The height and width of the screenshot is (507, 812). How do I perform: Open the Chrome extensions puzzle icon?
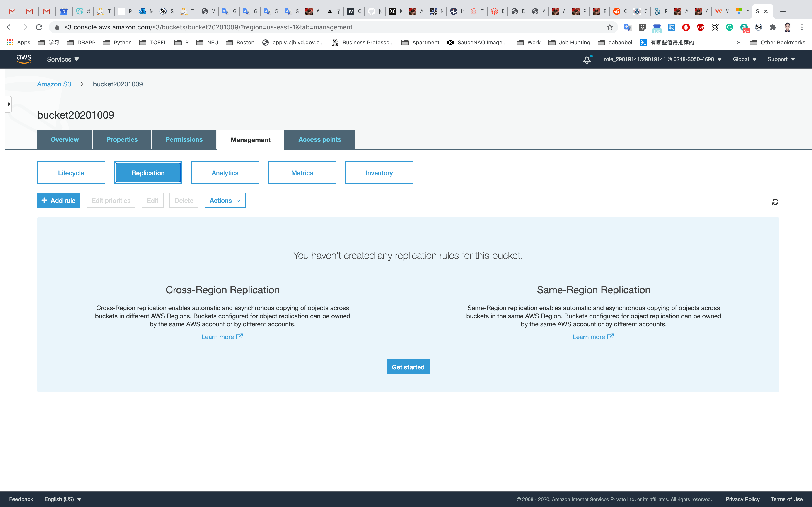(773, 27)
